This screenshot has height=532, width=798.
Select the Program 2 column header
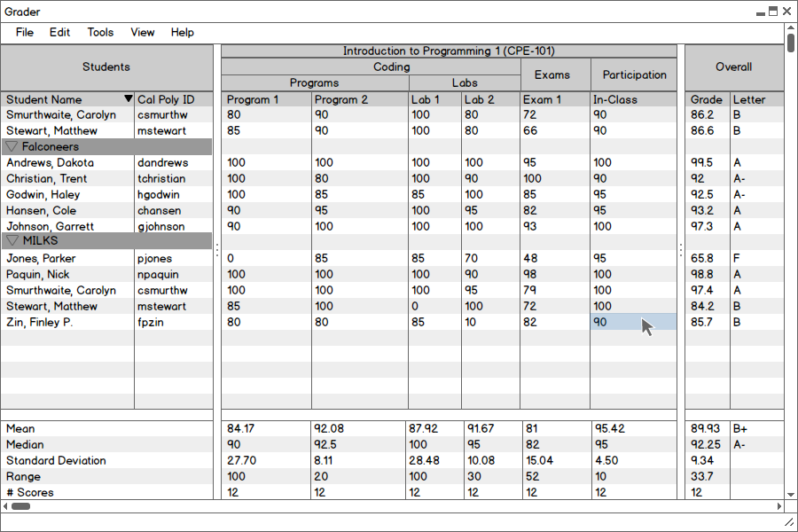(x=360, y=99)
